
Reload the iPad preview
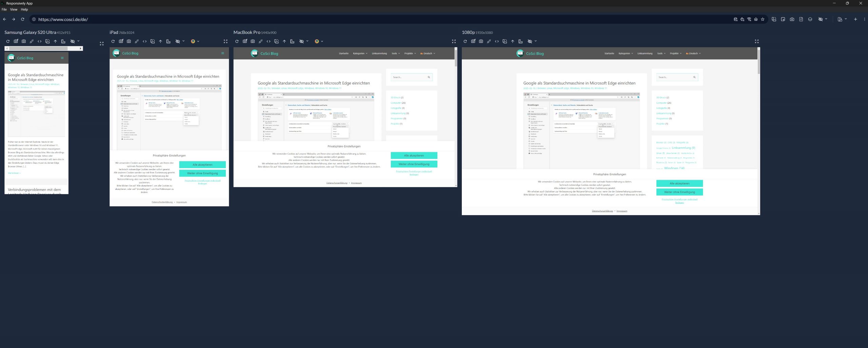click(x=113, y=41)
